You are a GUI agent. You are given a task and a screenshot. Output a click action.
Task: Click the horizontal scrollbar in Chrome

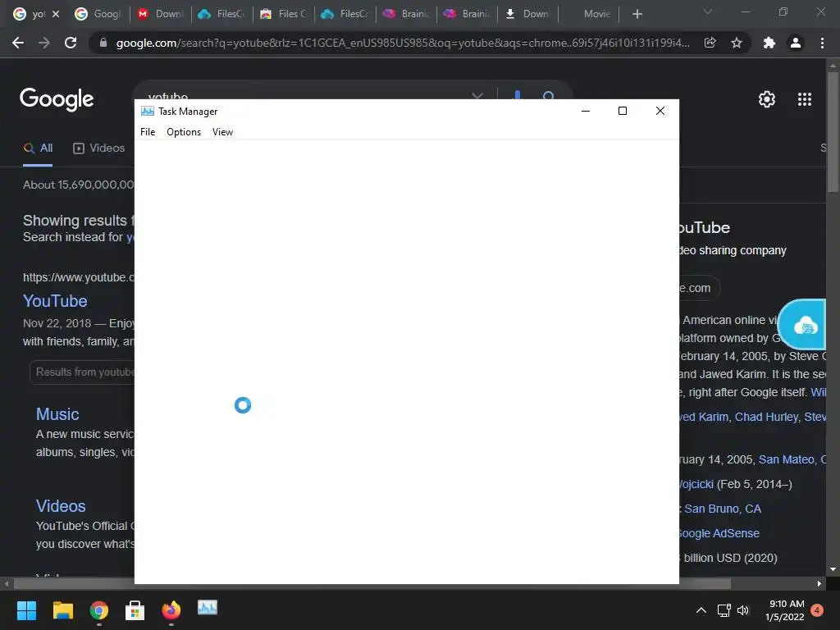pos(372,583)
